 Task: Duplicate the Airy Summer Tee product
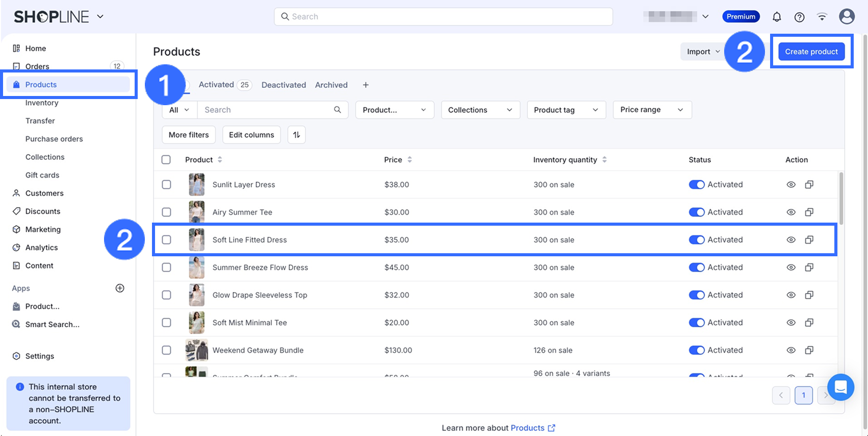pos(809,212)
